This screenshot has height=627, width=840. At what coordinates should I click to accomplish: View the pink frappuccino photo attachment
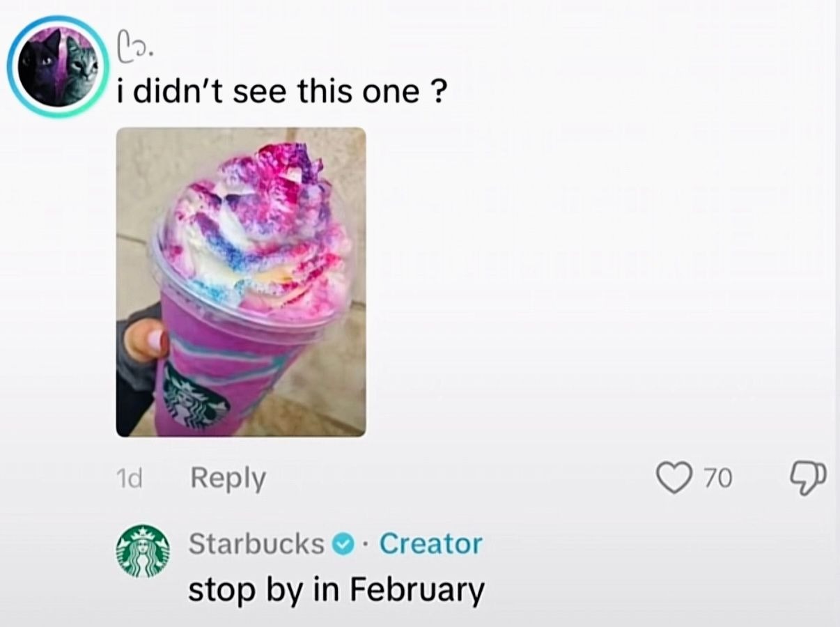240,282
